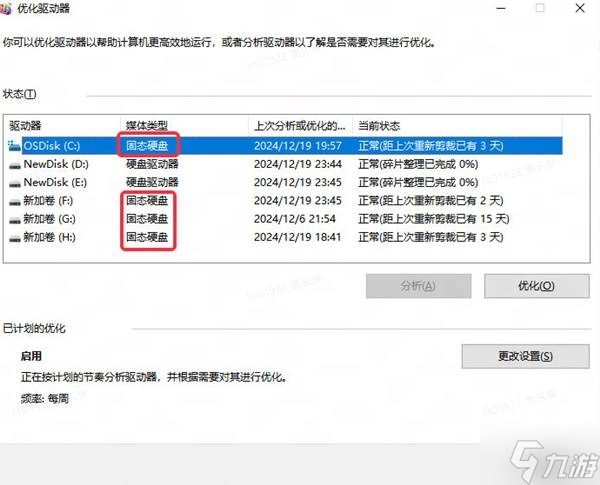Click the OSDisk (C:) drive icon

tap(14, 146)
